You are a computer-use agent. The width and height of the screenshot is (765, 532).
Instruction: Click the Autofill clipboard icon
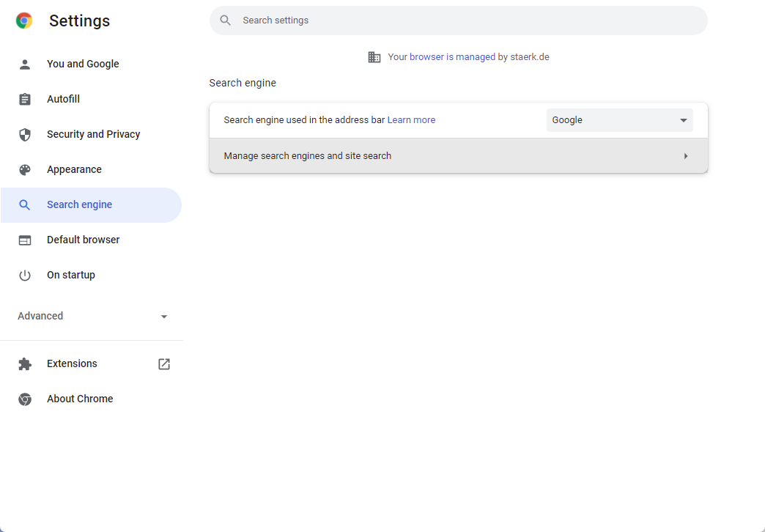pyautogui.click(x=25, y=100)
